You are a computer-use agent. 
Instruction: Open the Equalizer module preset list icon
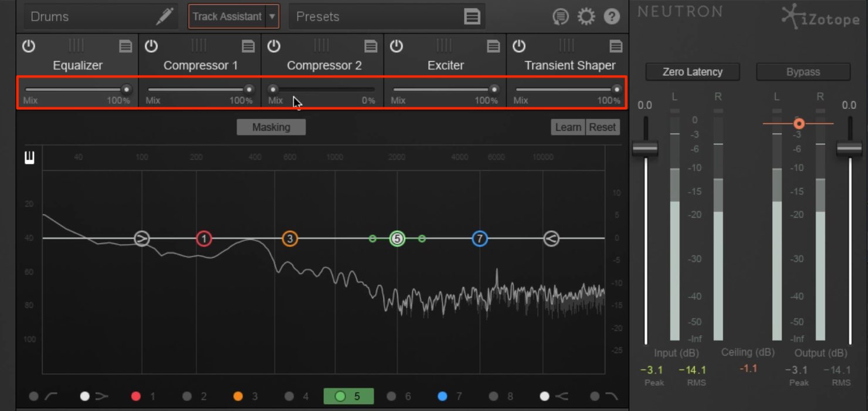tap(126, 46)
